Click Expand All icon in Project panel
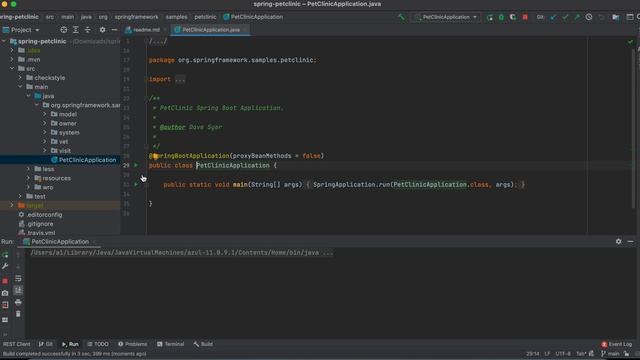Viewport: 640px width, 360px height. (x=76, y=30)
